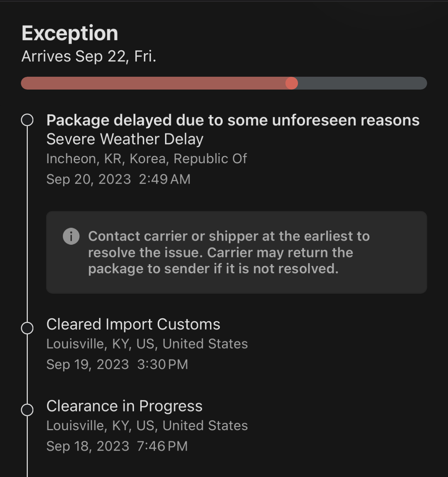
Task: Click the Arrives Sep 22, Fri. text
Action: [89, 56]
